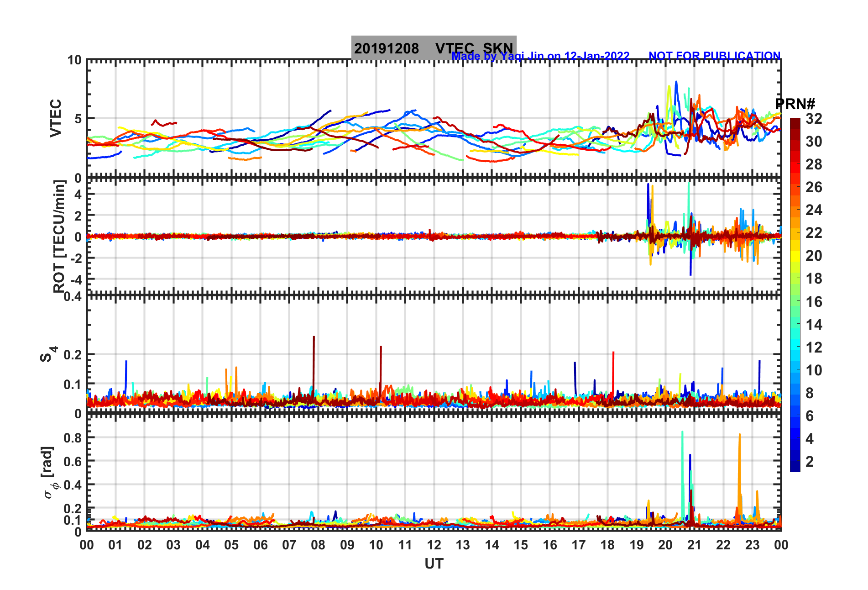This screenshot has height=590, width=868.
Task: Select the "Made by Yaqi Jin on 12-Jan-2022" text
Action: (540, 56)
